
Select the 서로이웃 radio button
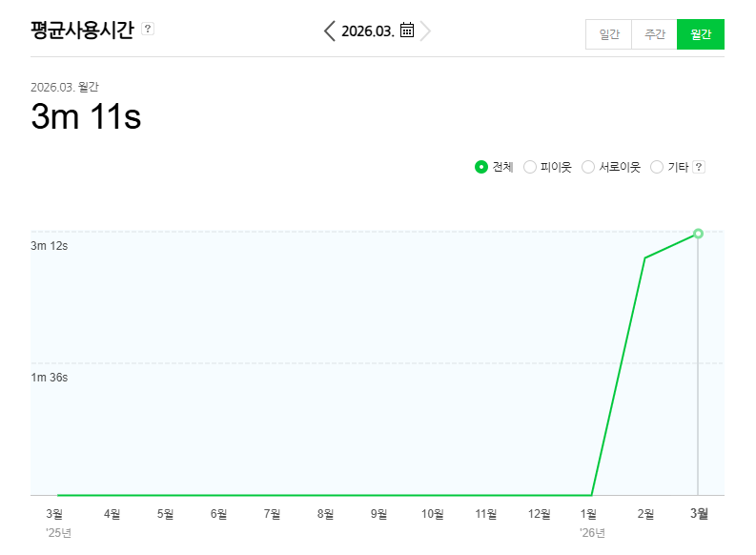(588, 167)
